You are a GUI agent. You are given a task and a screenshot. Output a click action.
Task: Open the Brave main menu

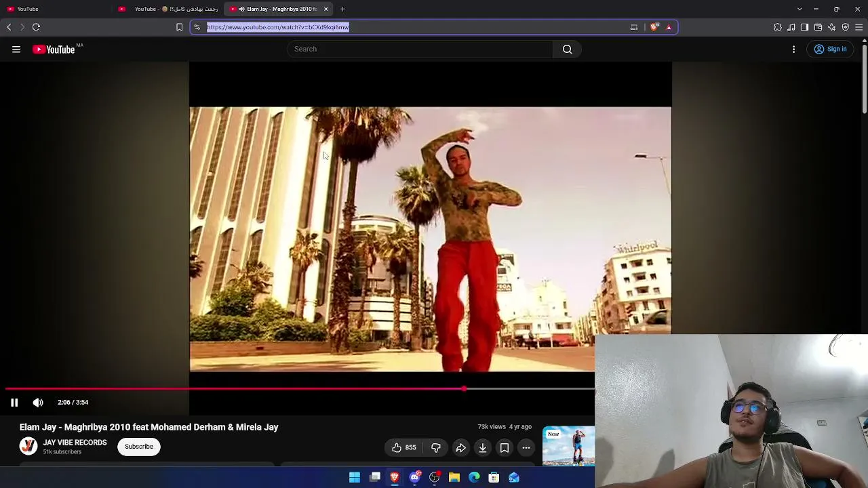(x=859, y=27)
